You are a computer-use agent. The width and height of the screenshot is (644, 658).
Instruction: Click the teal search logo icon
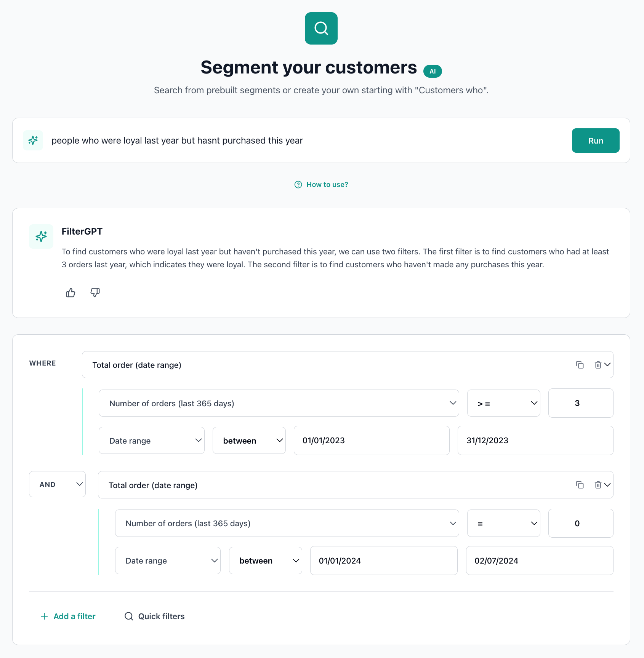321,28
